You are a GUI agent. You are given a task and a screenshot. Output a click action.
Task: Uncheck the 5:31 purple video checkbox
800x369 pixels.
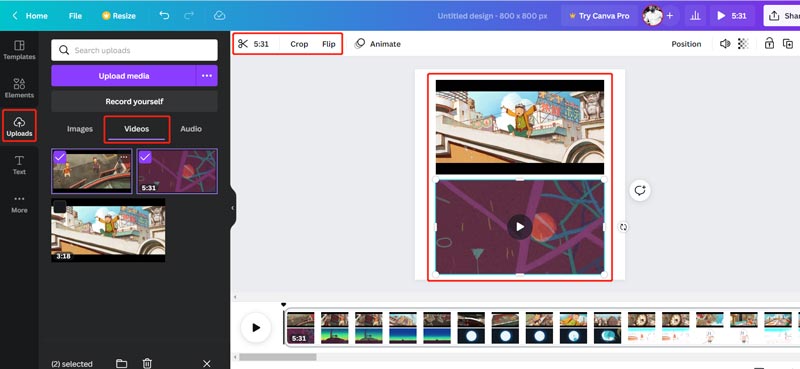[145, 157]
